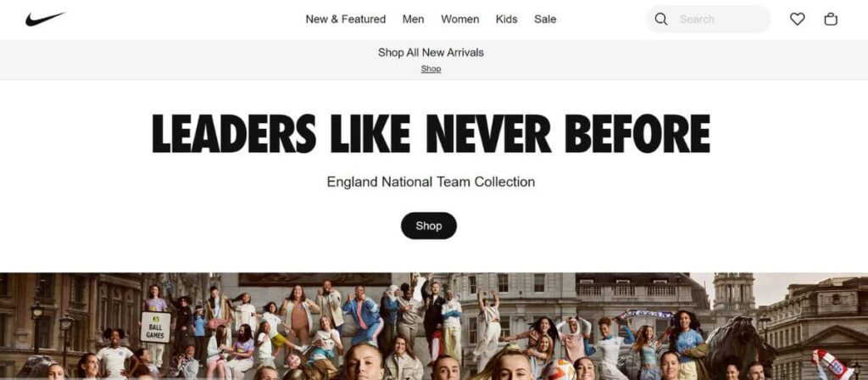Click the black Shop button
This screenshot has height=380, width=868.
point(429,226)
